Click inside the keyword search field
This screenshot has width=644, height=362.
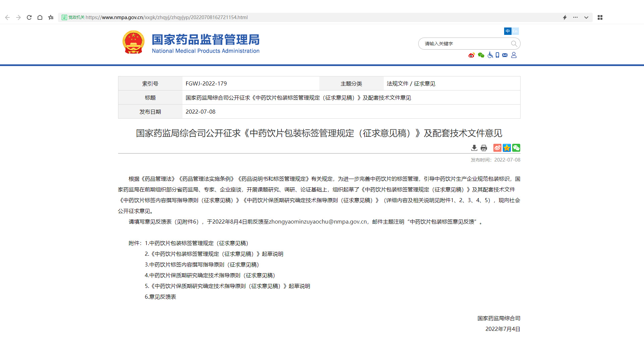pyautogui.click(x=463, y=44)
